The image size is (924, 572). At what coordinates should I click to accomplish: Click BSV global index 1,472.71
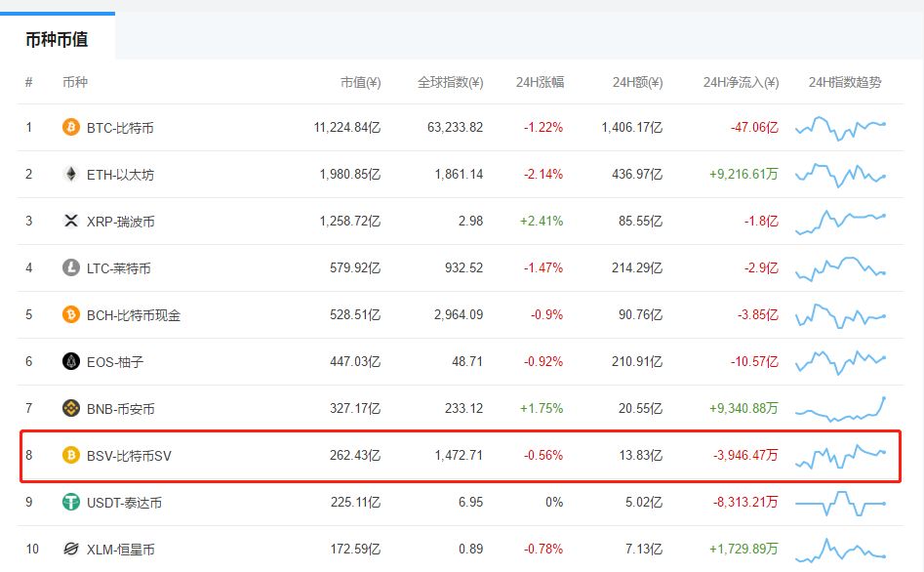click(x=459, y=455)
